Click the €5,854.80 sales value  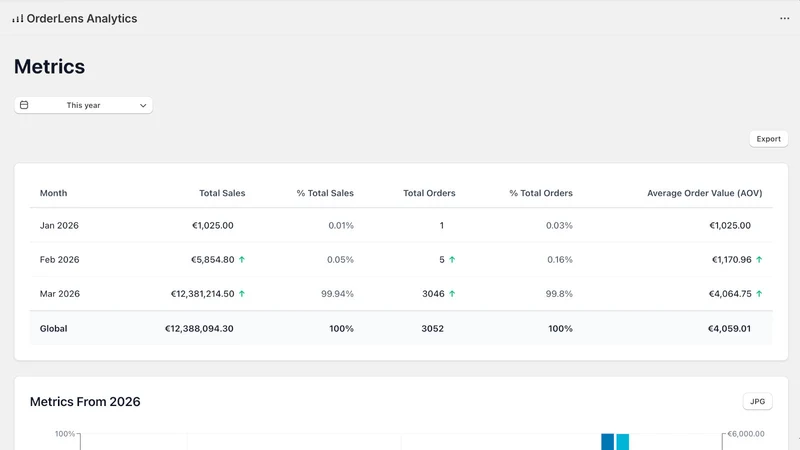tap(213, 260)
